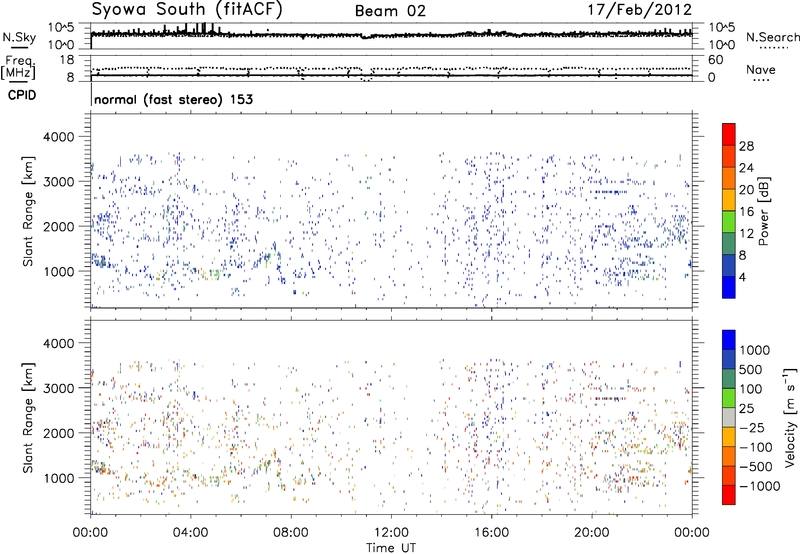Click the Velocity colorbar value -25
Screen dimensions: 800x554
(754, 428)
